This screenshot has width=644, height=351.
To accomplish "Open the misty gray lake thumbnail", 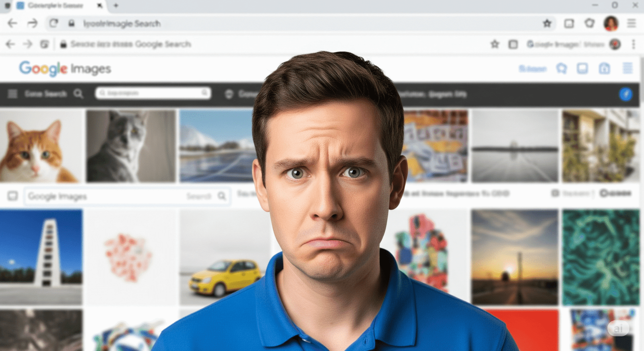I will click(x=515, y=146).
